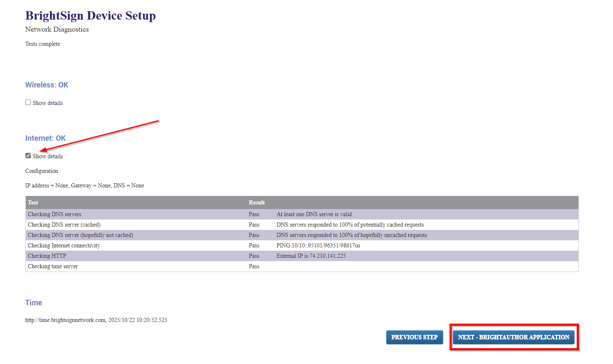Click the Result column header
This screenshot has height=364, width=613.
(256, 203)
